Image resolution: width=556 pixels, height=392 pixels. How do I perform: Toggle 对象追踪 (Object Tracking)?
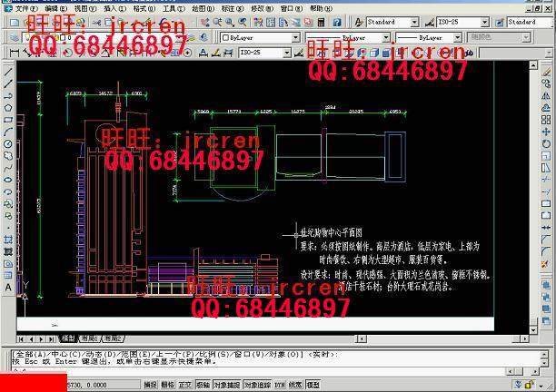coord(257,385)
